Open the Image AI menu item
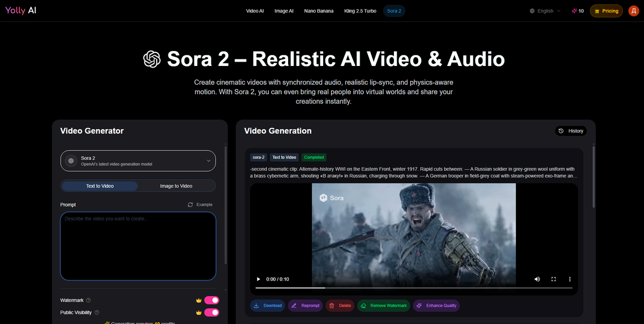Screen dimensions: 644x324 click(284, 11)
